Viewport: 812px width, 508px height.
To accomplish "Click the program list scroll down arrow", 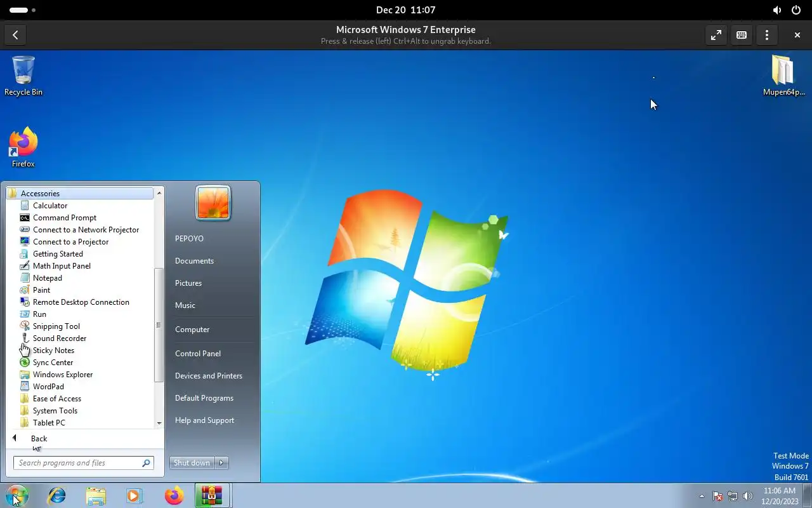I will (x=159, y=423).
